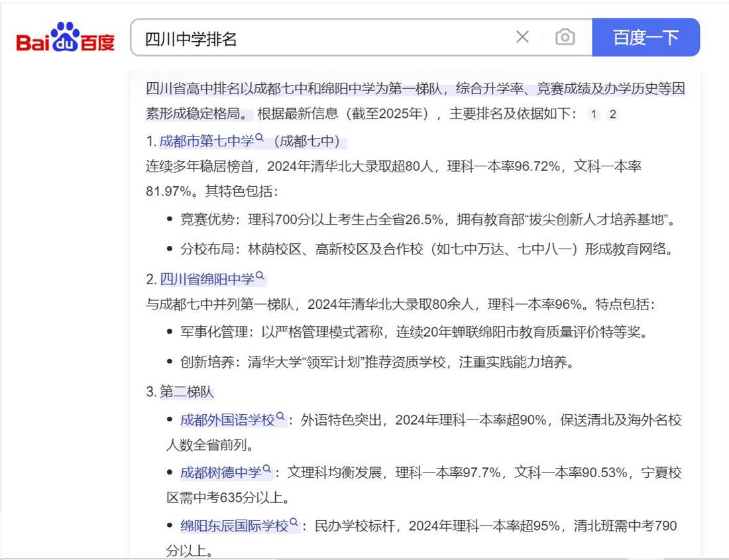729x560 pixels.
Task: Click the text 根据最新信息（截至2025年）
Action: (345, 114)
